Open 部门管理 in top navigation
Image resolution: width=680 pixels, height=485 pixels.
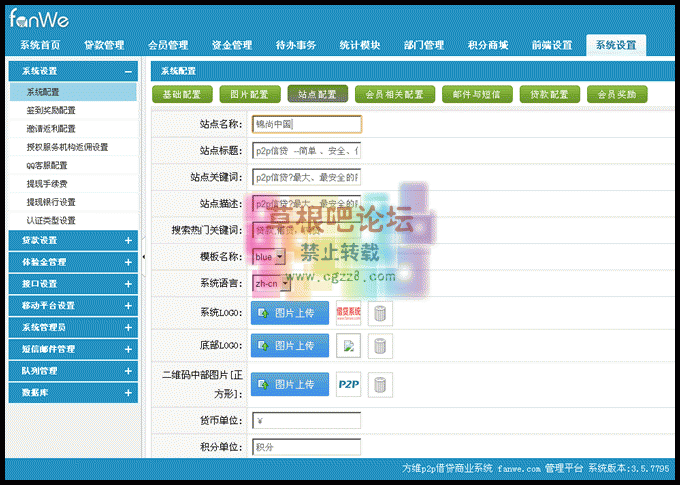click(x=424, y=45)
